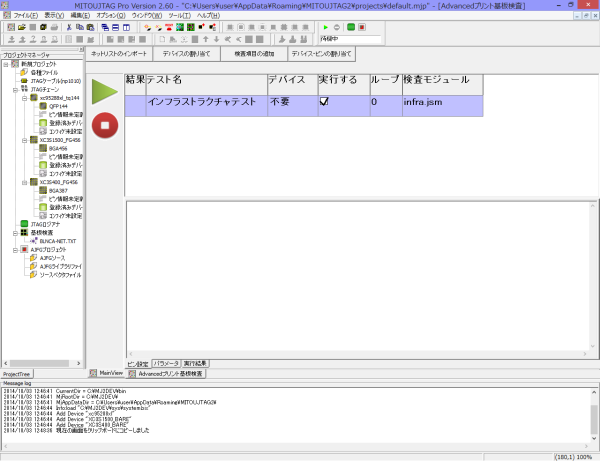This screenshot has width=600, height=461.
Task: Click the small red stop toolbar icon
Action: pos(362,27)
